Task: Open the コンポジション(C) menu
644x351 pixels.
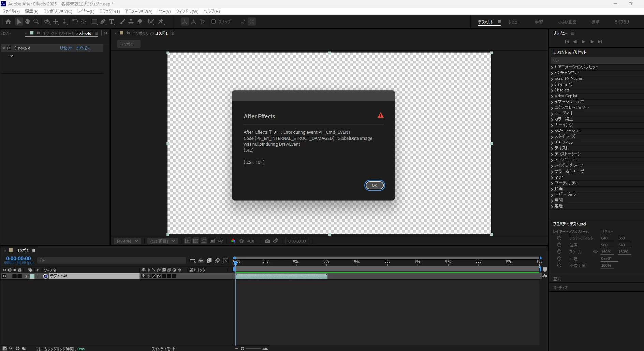Action: click(x=58, y=11)
